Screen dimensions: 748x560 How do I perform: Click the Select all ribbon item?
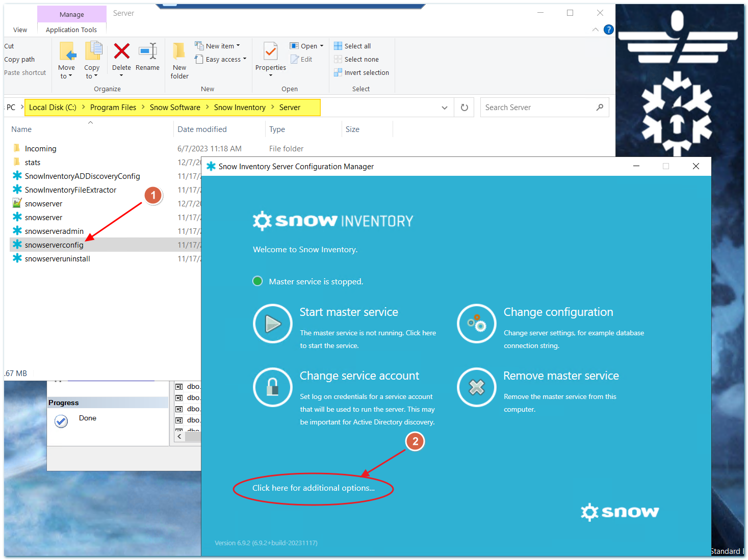click(x=352, y=46)
